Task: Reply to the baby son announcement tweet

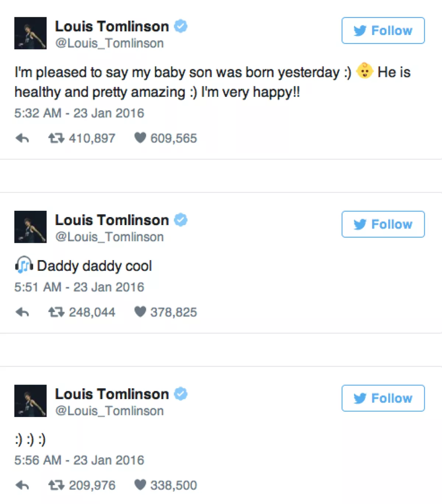Action: (x=22, y=139)
